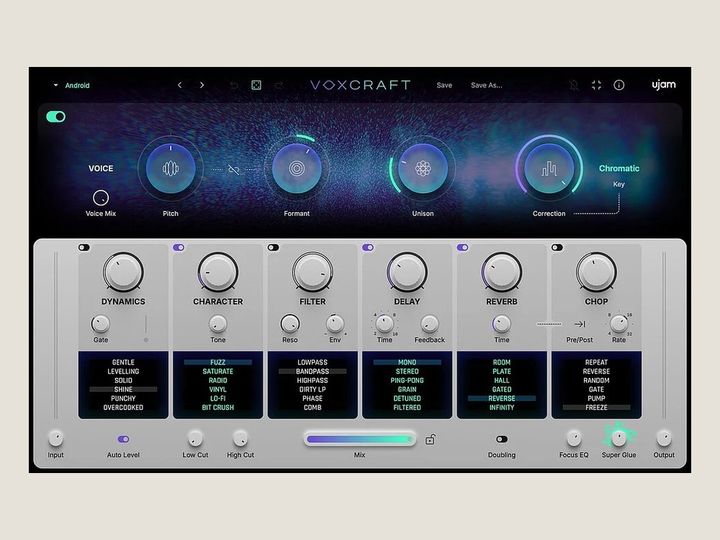
Task: Select REVERSE in the Reverb list
Action: [501, 399]
